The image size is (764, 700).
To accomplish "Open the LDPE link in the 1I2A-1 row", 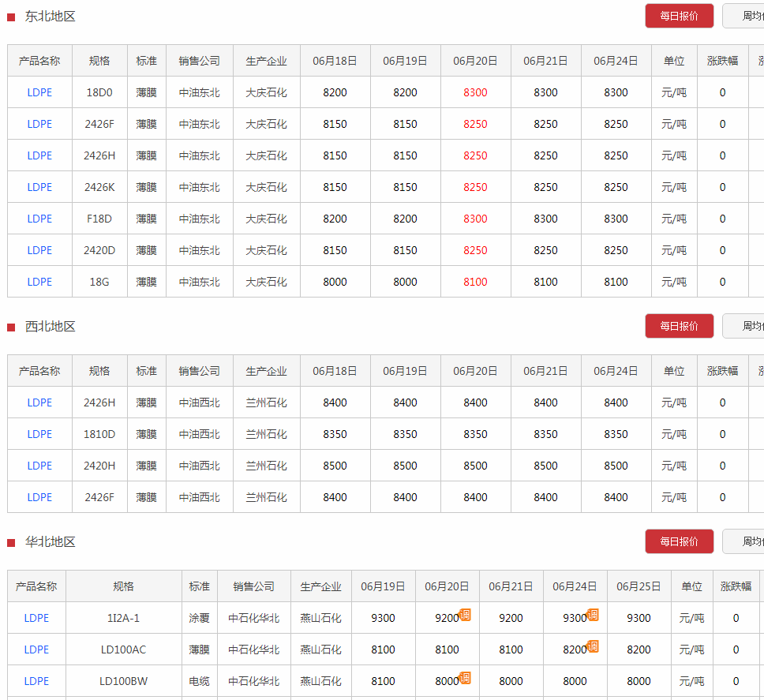I will tap(36, 618).
